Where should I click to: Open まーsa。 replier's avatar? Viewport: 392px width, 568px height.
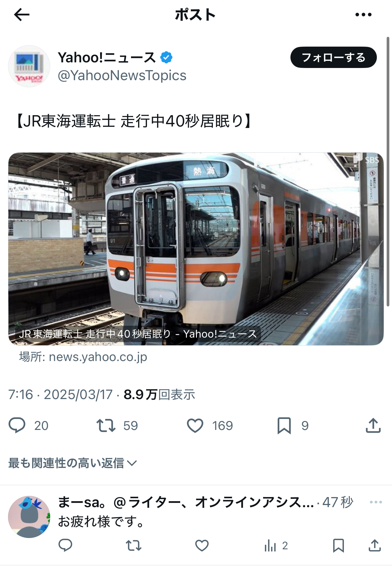tap(29, 517)
